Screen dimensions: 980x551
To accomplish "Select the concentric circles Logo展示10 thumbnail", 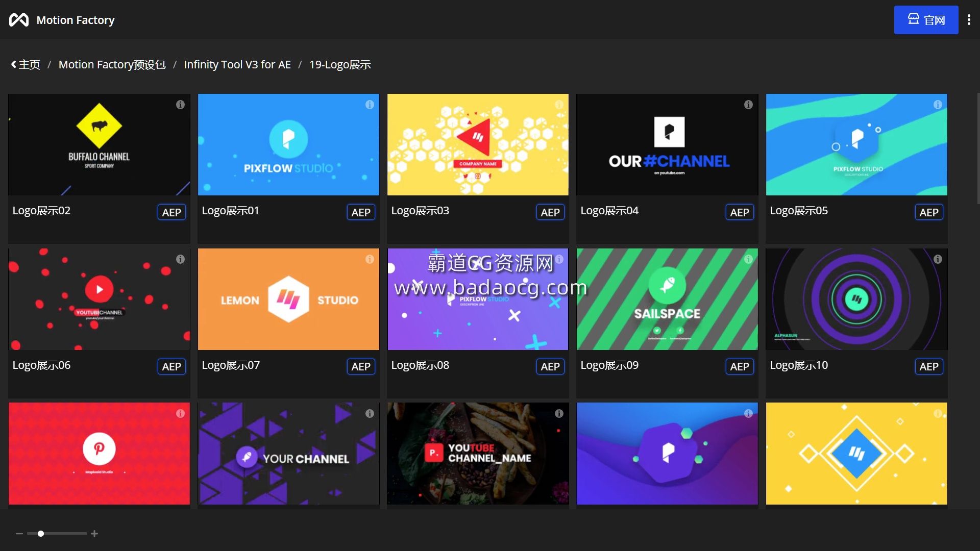I will (856, 299).
